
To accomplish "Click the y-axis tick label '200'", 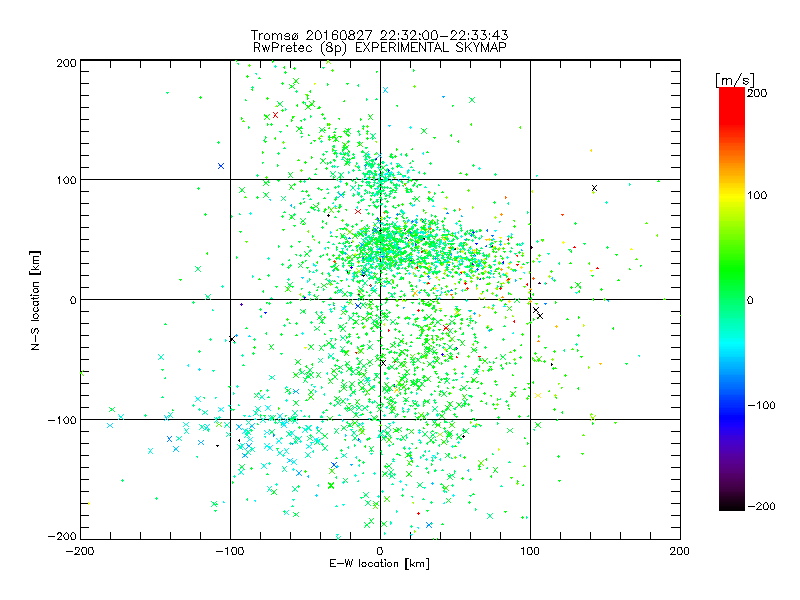I will coord(66,63).
